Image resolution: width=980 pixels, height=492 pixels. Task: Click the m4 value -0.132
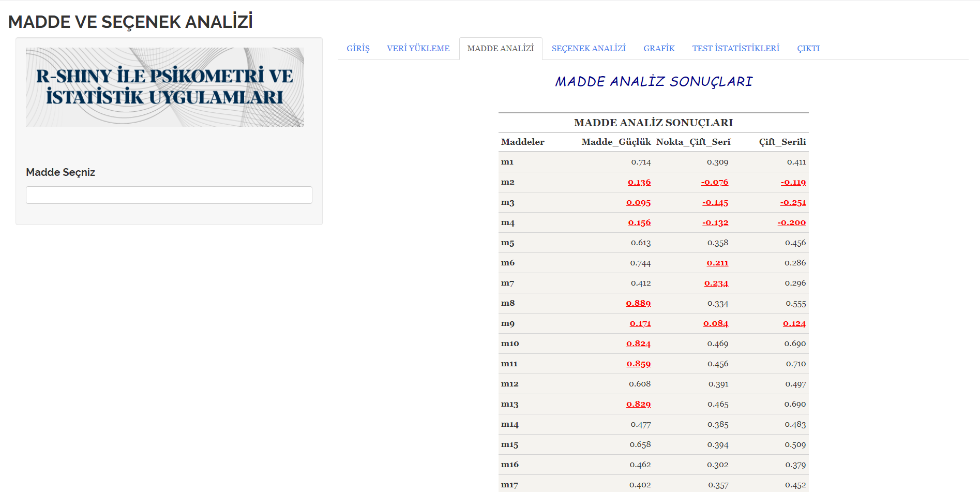(x=715, y=222)
